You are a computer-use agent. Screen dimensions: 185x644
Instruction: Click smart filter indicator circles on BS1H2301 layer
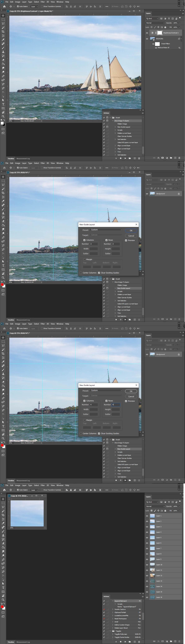[179, 39]
